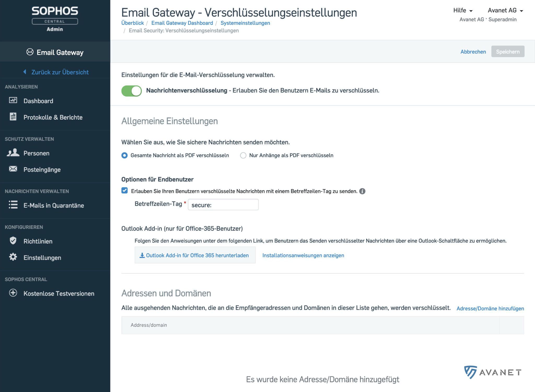Open Kostenlose Testversionen
Viewport: 535px width, 392px height.
click(x=59, y=293)
